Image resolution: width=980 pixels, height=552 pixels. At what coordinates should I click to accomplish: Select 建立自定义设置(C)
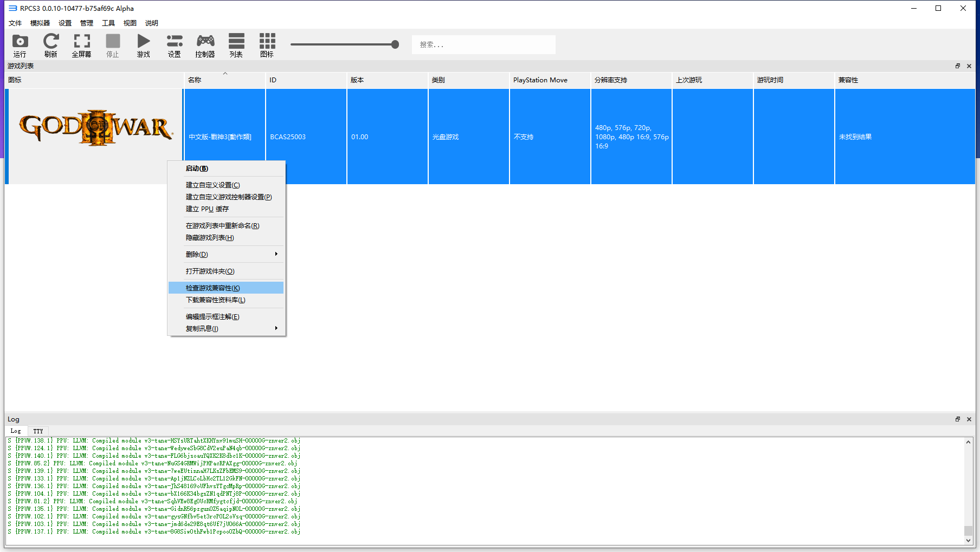pyautogui.click(x=227, y=185)
